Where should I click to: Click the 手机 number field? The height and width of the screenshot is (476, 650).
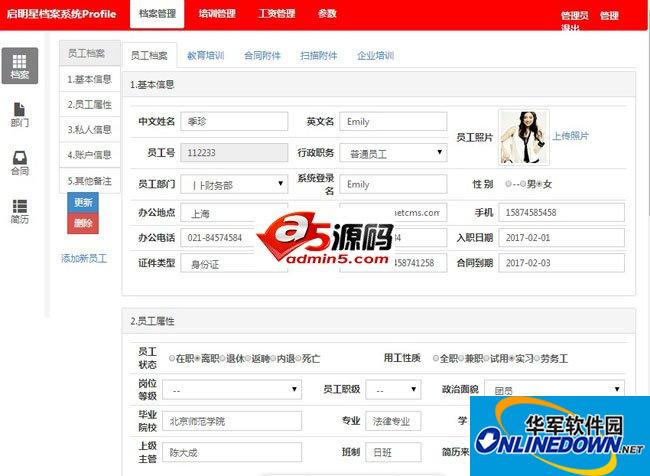pos(561,213)
